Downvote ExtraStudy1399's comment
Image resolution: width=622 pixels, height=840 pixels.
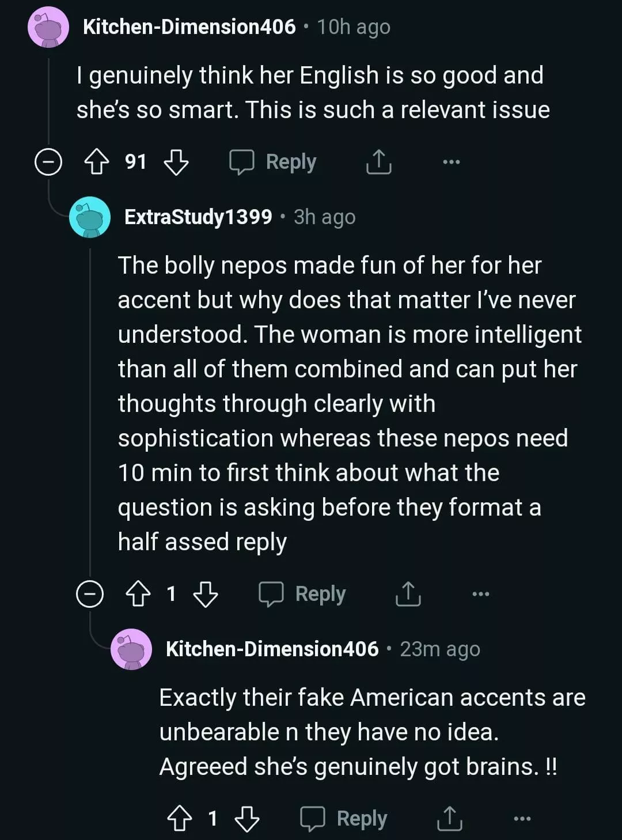206,594
